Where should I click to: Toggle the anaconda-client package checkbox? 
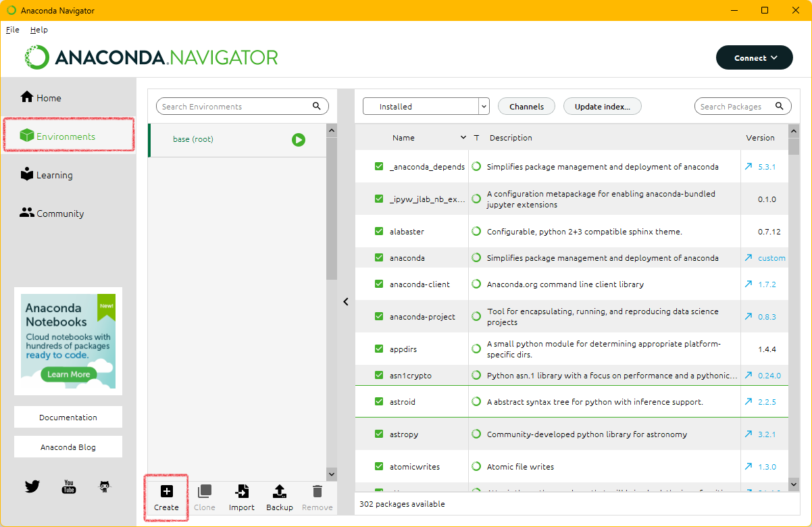click(379, 284)
